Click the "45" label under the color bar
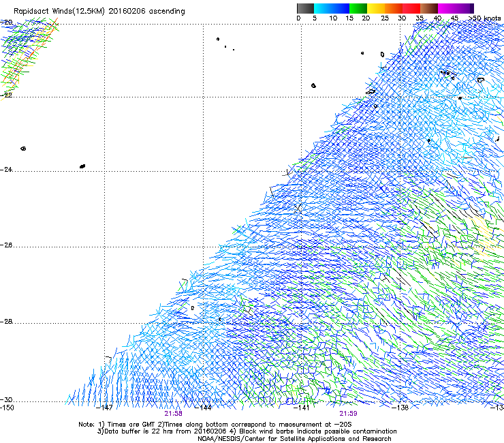The image size is (504, 443). tap(454, 18)
